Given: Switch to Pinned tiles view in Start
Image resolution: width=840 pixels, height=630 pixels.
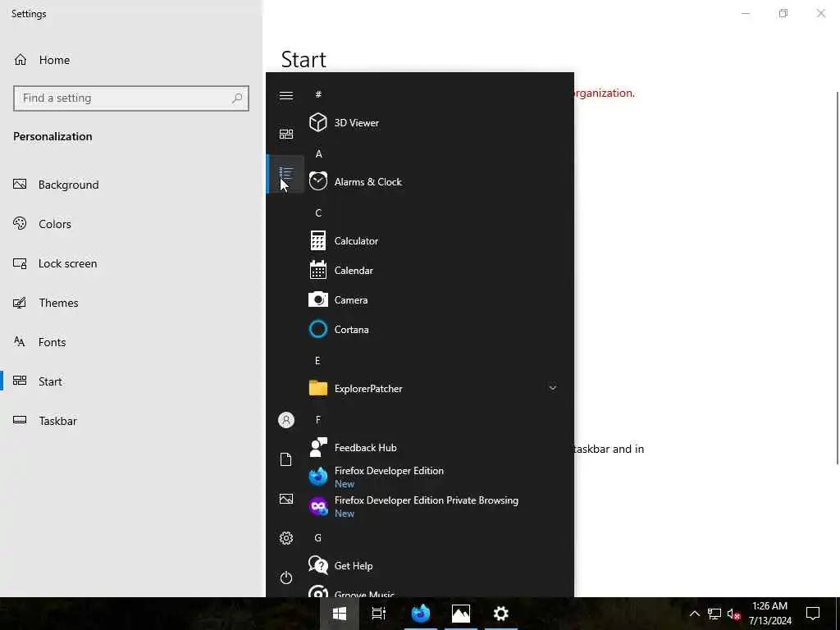Looking at the screenshot, I should click(x=286, y=134).
